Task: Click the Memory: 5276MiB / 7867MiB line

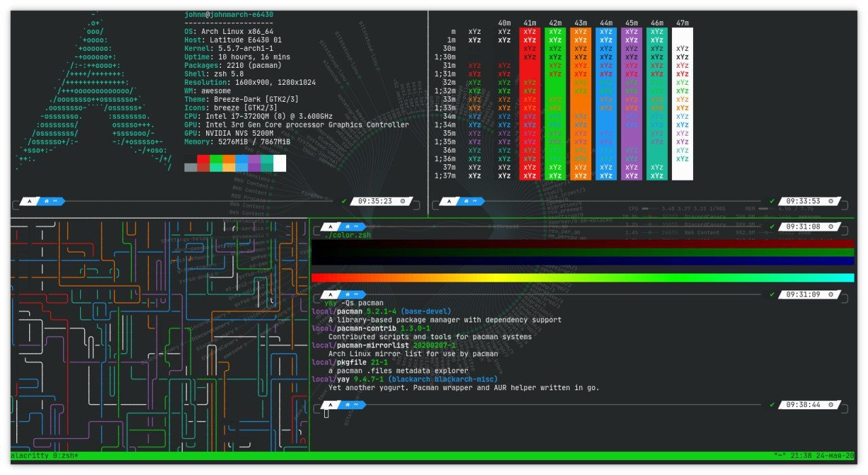Action: 237,142
